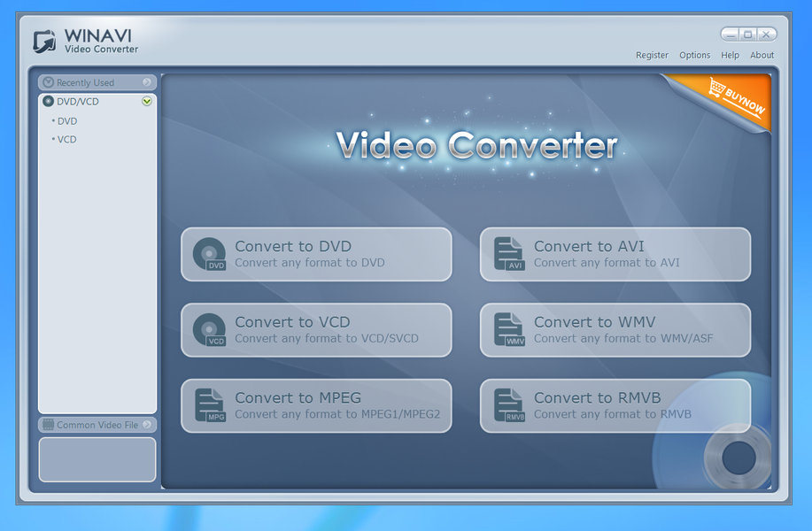Open the Help menu
812x531 pixels.
tap(730, 55)
